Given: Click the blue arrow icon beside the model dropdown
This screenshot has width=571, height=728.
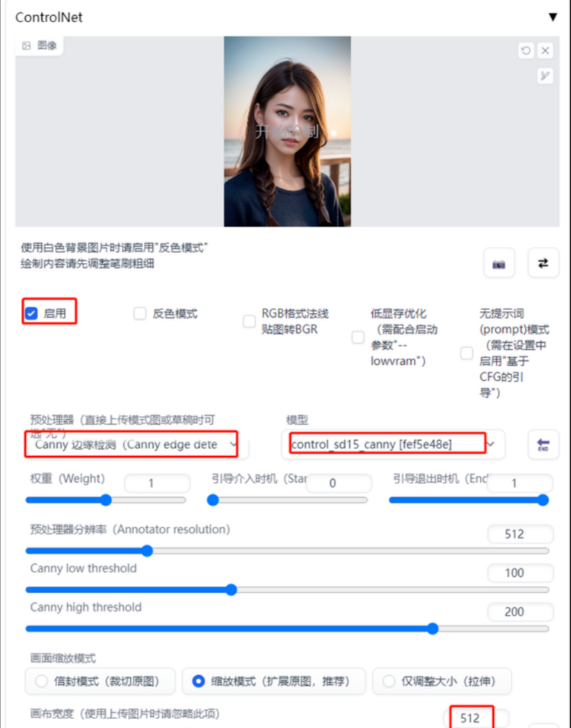Looking at the screenshot, I should click(543, 445).
